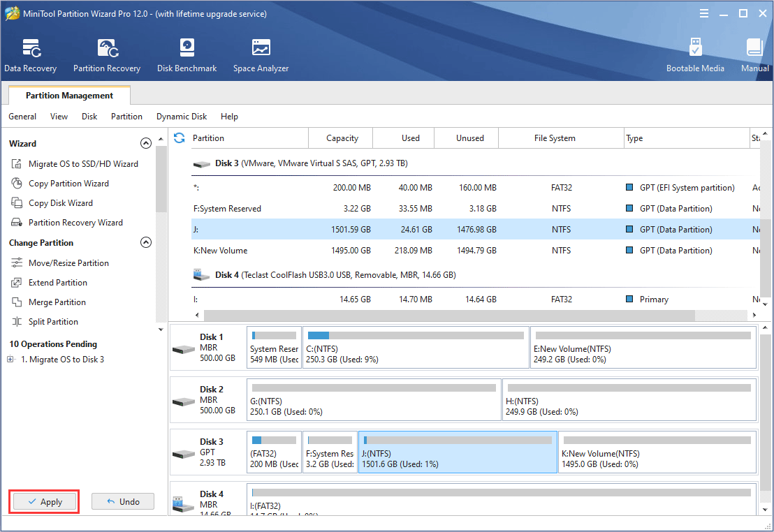
Task: Select C:(NTFS) partition block on Disk 1
Action: click(416, 348)
